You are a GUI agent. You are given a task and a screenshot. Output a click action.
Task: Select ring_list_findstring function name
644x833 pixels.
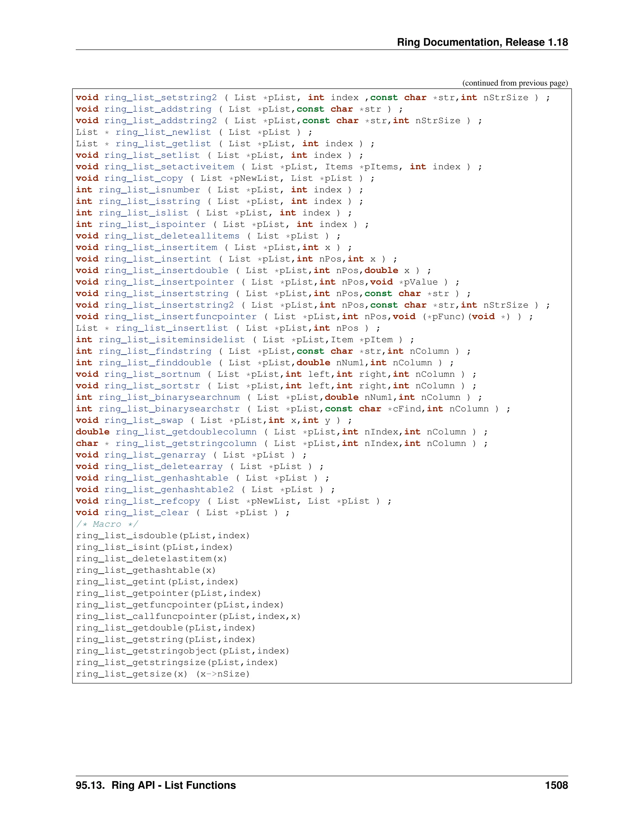point(155,351)
